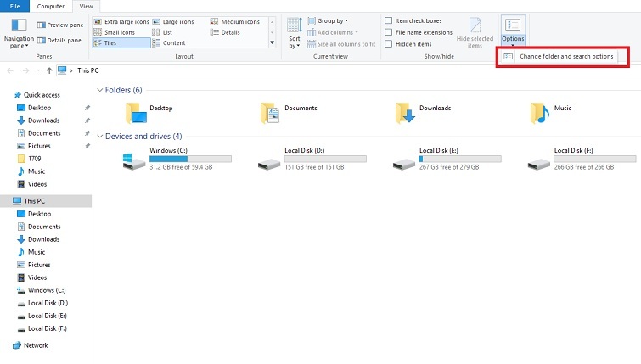Collapse the Folders (6) section
641x364 pixels.
click(100, 90)
